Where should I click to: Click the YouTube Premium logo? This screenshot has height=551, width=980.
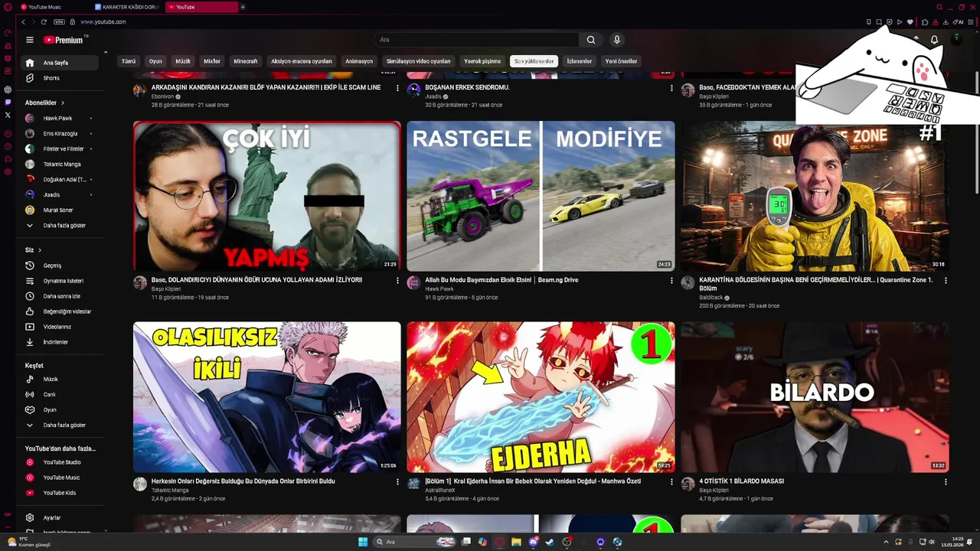click(x=63, y=40)
